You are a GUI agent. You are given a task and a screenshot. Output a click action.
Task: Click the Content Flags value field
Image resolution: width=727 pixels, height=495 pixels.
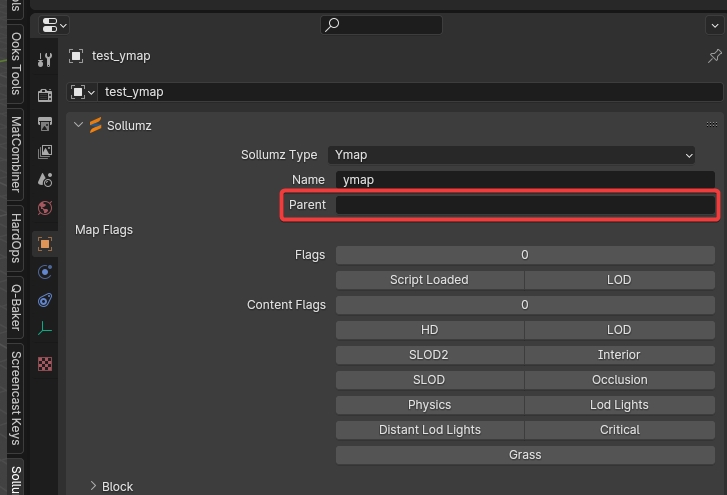[524, 305]
